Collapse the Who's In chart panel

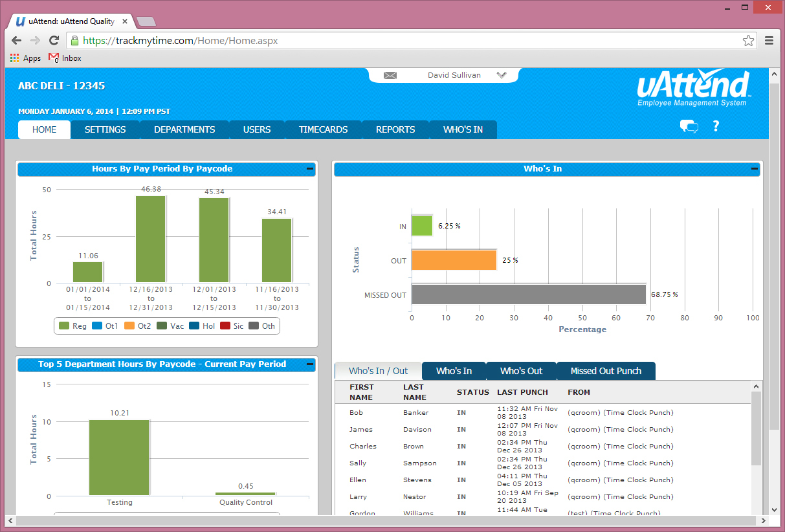[754, 169]
